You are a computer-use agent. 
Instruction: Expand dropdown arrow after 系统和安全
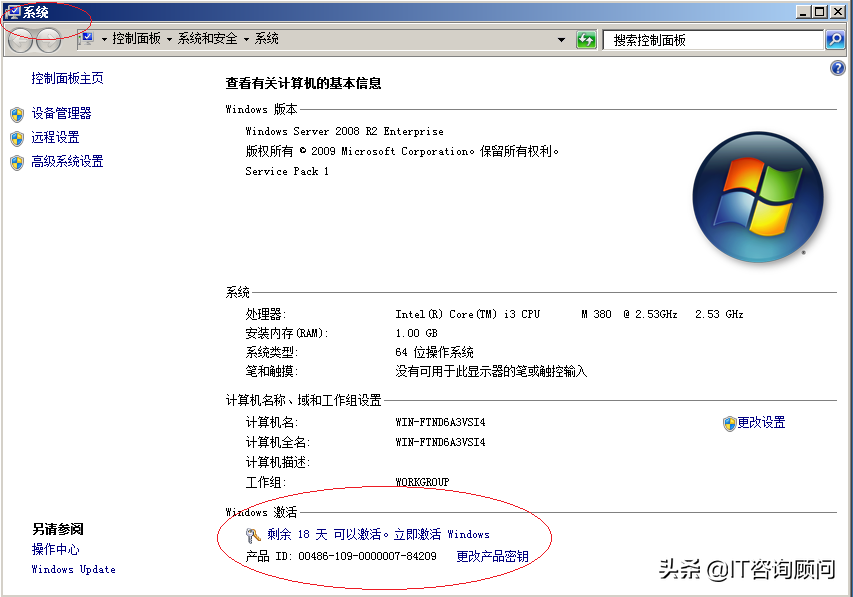click(246, 39)
